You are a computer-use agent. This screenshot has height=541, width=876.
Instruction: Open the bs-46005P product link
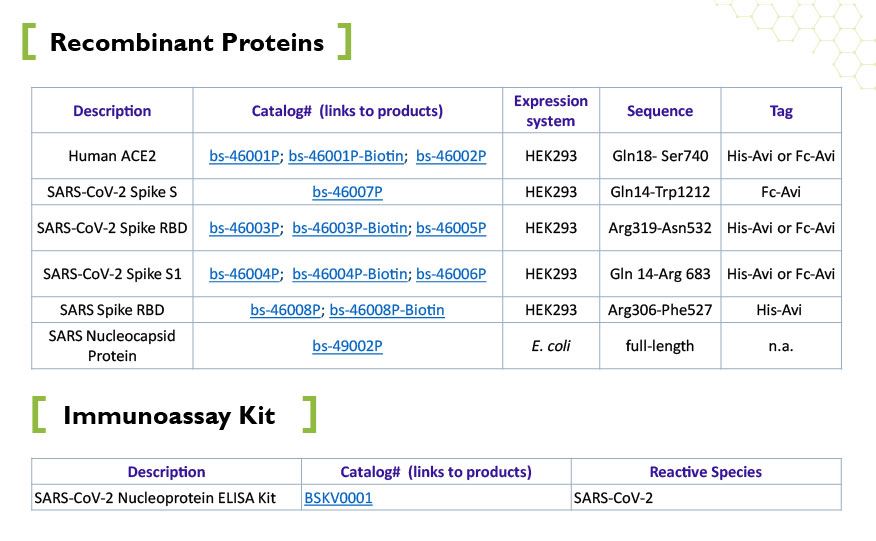click(451, 228)
